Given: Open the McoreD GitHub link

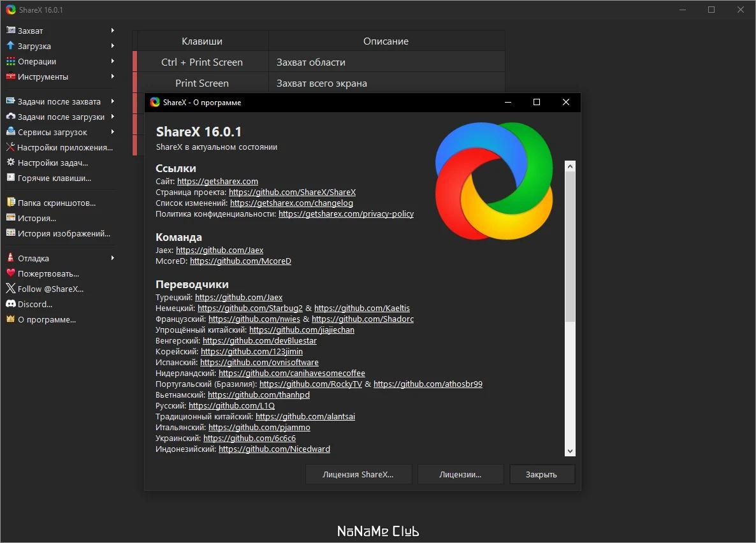Looking at the screenshot, I should pyautogui.click(x=240, y=261).
